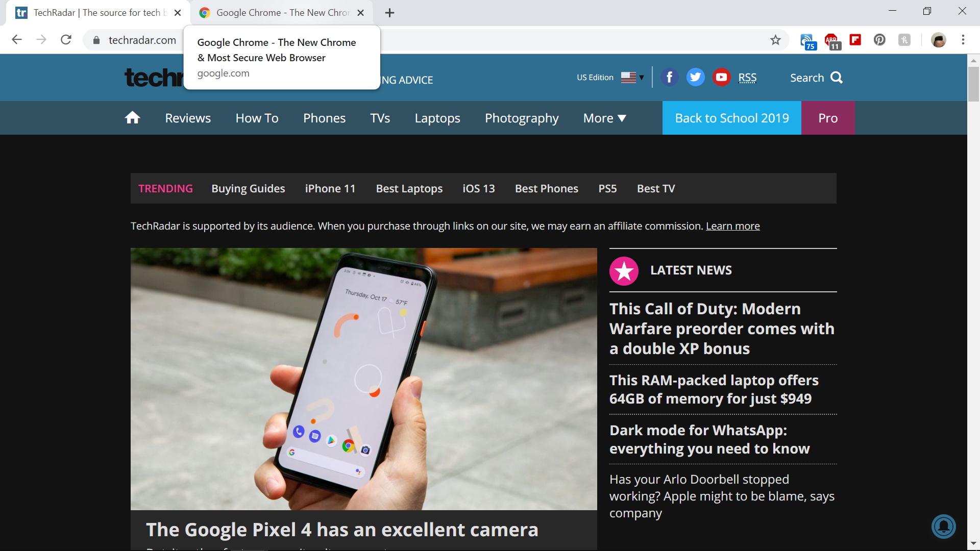Image resolution: width=980 pixels, height=551 pixels.
Task: Open the How To menu item
Action: tap(257, 118)
